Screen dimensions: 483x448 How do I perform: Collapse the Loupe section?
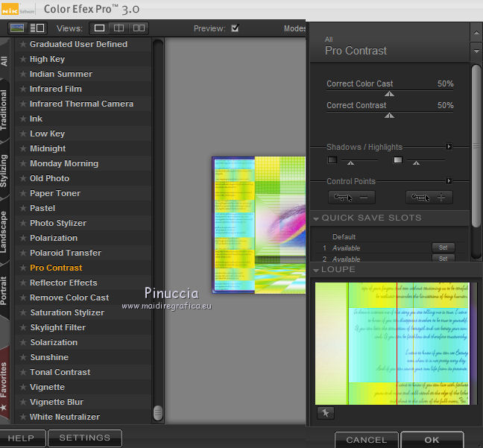[x=316, y=271]
